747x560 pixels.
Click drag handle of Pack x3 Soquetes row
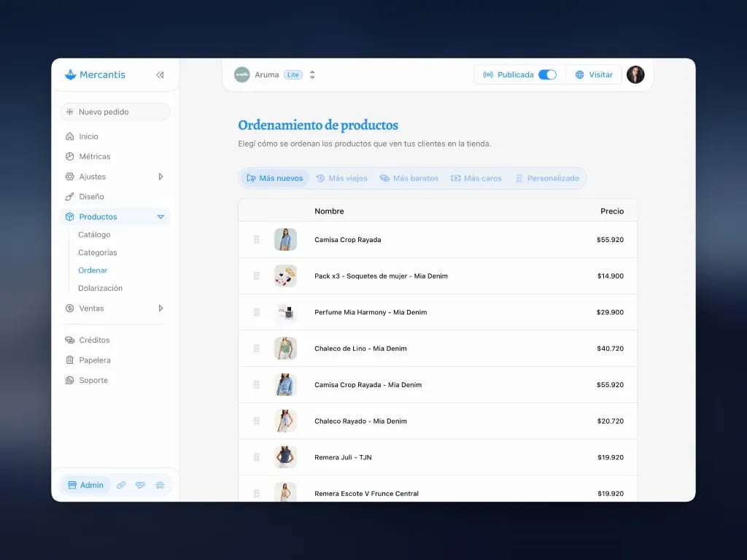tap(256, 276)
